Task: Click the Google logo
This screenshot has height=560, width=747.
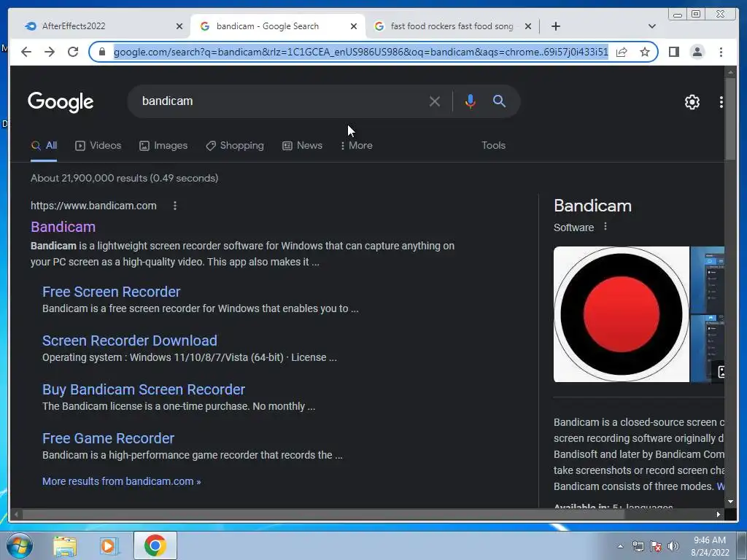Action: click(61, 101)
